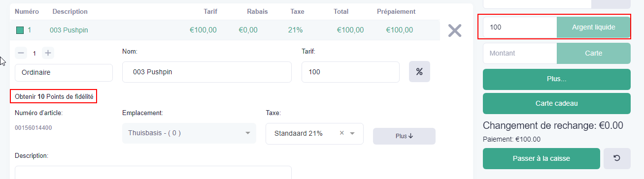Screen dimensions: 644x179
Task: Clear the Standaard 21% tax selection
Action: pyautogui.click(x=342, y=133)
